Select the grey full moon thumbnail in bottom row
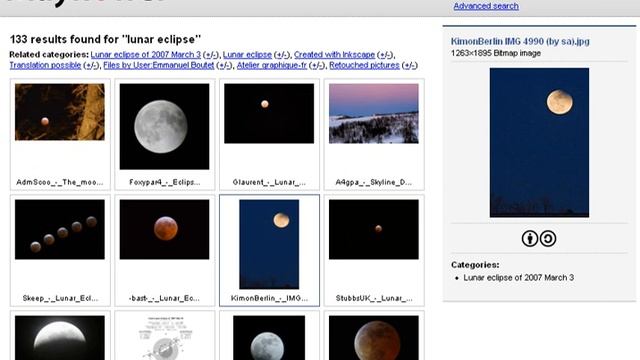Viewport: 640px width, 360px height. 269,338
